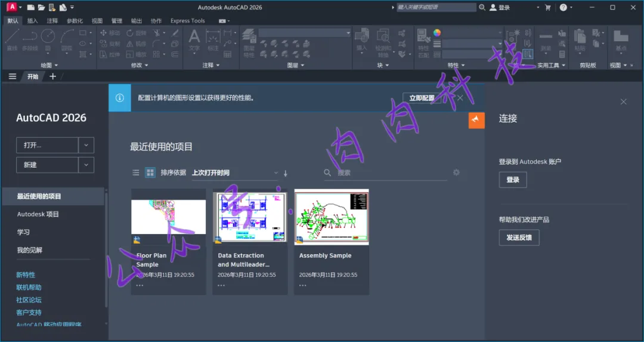Click the 立即配置 button on the banner

coord(422,98)
